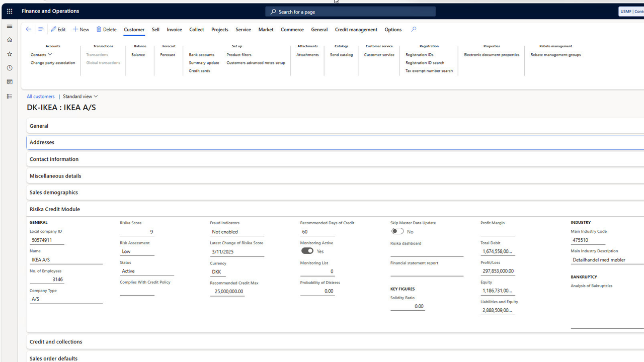Viewport: 644px width, 362px height.
Task: Expand the Contact information fasttab
Action: pos(335,159)
